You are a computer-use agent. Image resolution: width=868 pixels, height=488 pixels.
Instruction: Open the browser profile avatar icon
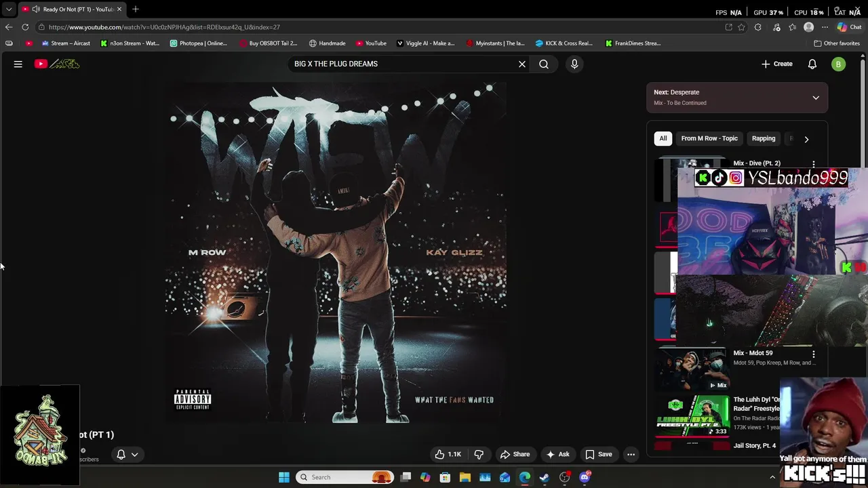[x=808, y=27]
